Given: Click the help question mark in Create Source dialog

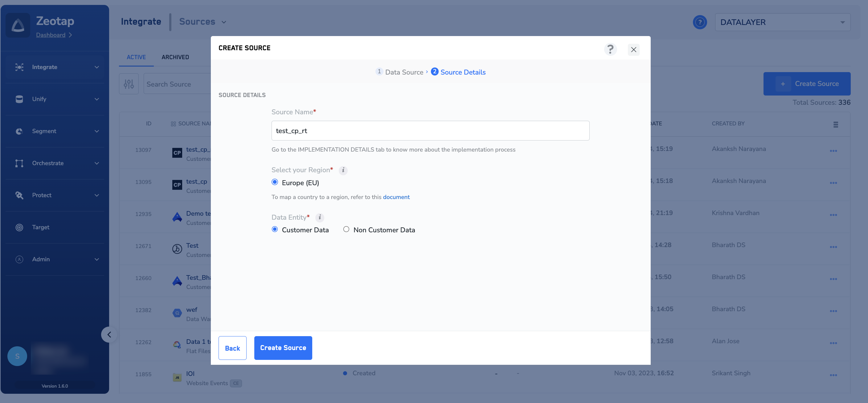Looking at the screenshot, I should click(610, 49).
